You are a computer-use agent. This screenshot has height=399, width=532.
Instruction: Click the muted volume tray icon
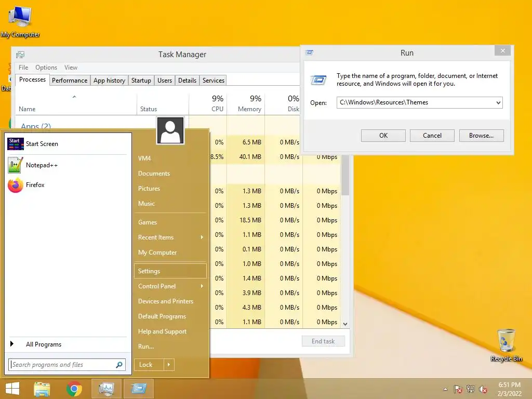coord(483,389)
